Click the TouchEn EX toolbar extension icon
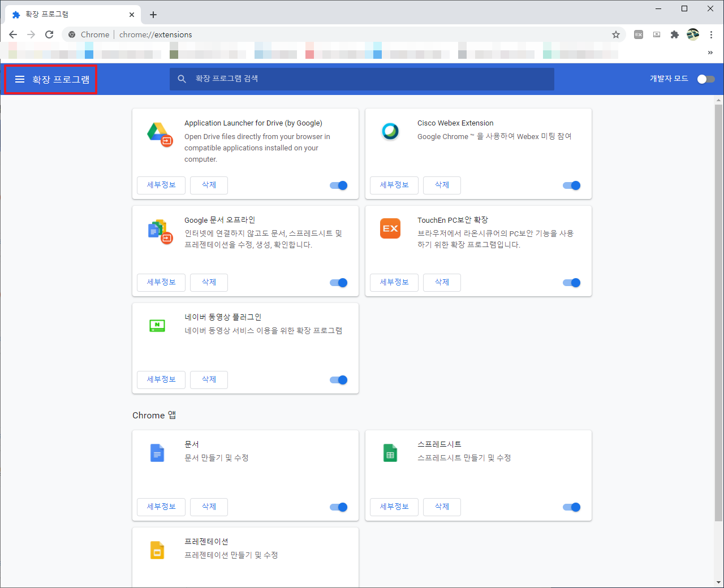The width and height of the screenshot is (724, 588). [x=639, y=34]
